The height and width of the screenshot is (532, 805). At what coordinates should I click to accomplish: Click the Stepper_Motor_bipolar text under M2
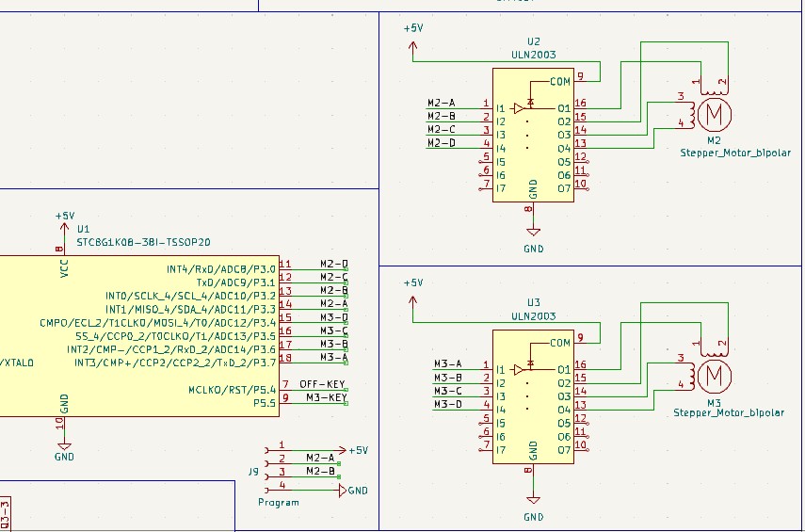tap(734, 152)
